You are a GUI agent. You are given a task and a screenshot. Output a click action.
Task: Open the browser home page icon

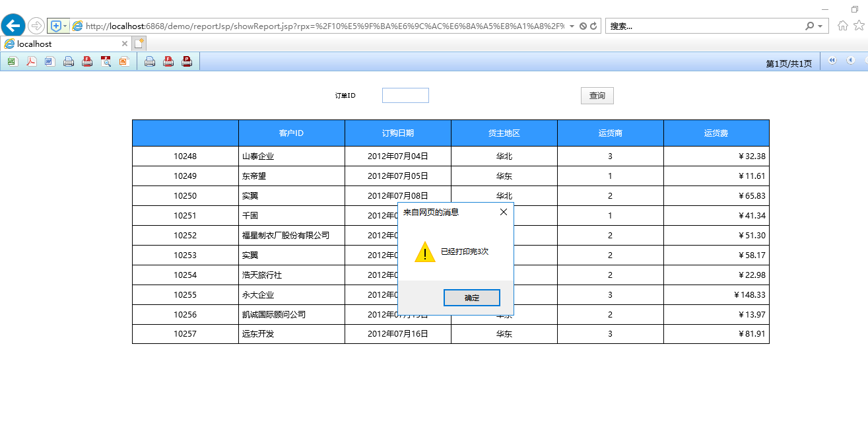click(x=843, y=26)
